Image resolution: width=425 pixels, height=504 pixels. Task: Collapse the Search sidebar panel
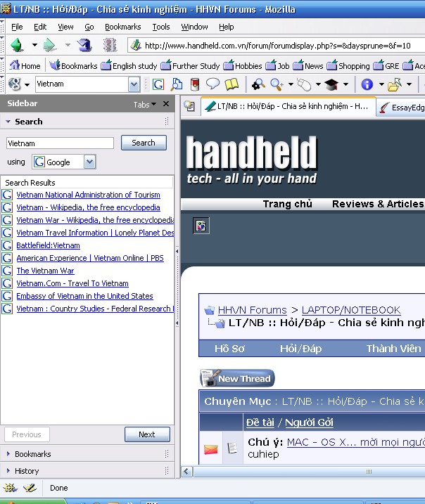(x=8, y=122)
